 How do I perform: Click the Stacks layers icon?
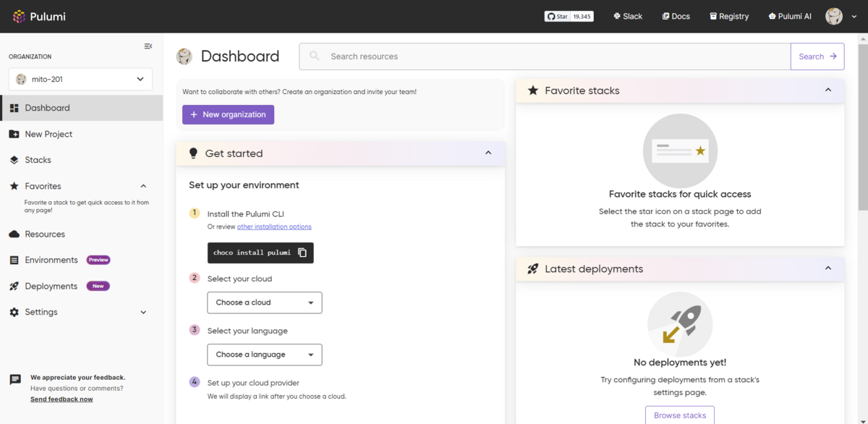pyautogui.click(x=14, y=160)
